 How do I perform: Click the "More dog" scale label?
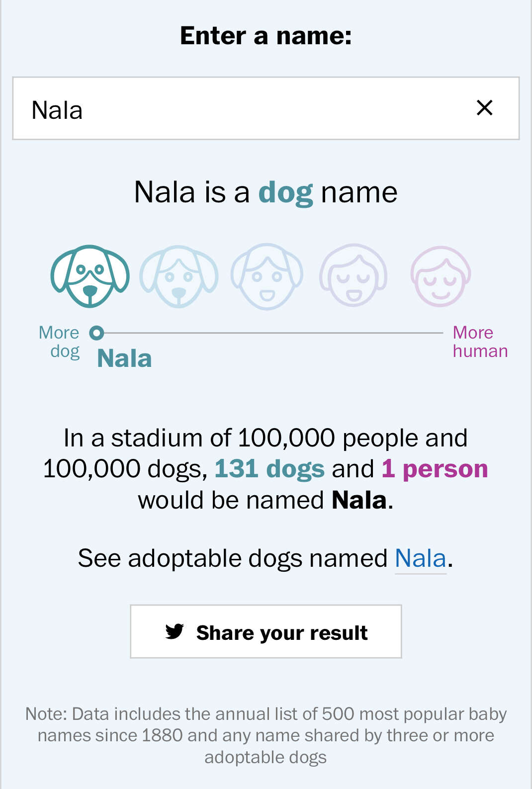pyautogui.click(x=60, y=342)
